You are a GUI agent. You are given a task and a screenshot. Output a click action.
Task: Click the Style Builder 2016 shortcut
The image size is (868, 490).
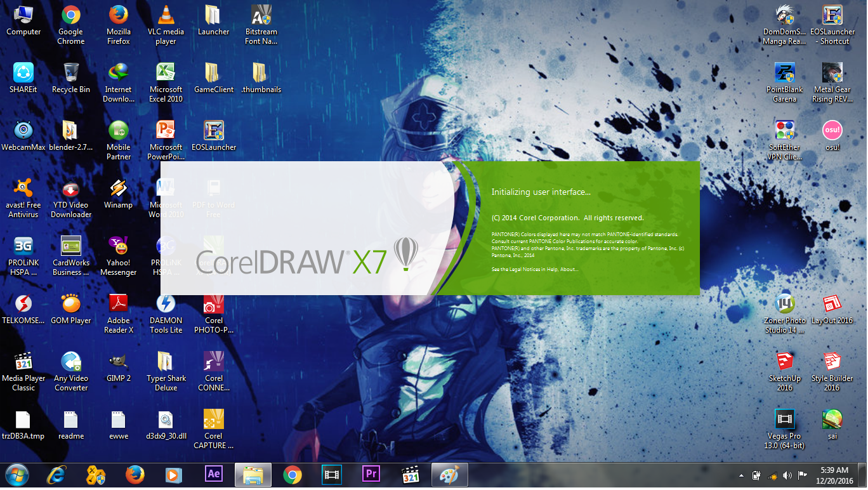(832, 372)
